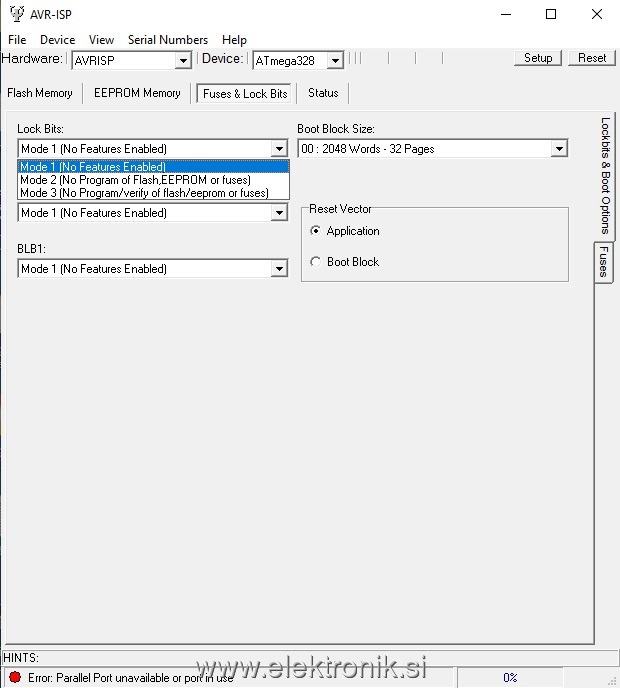Viewport: 620px width, 688px height.
Task: Click the AVR-ISP application icon in title bar
Action: [17, 14]
